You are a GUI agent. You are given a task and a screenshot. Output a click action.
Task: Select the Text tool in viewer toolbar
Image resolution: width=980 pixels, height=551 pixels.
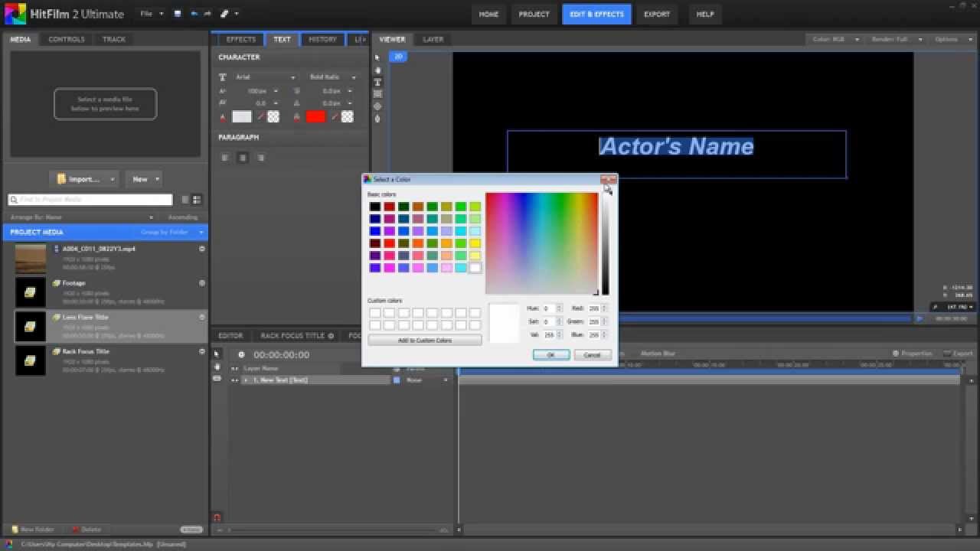click(x=377, y=82)
